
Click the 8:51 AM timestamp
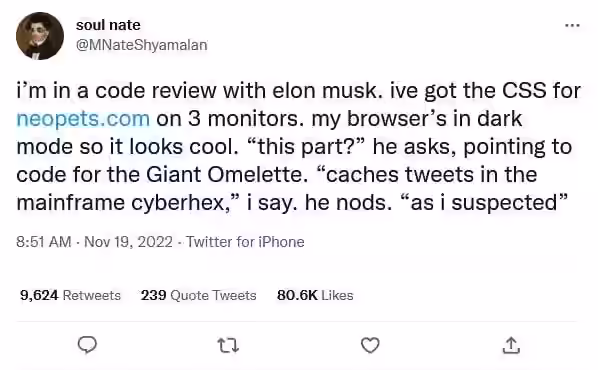[x=44, y=242]
